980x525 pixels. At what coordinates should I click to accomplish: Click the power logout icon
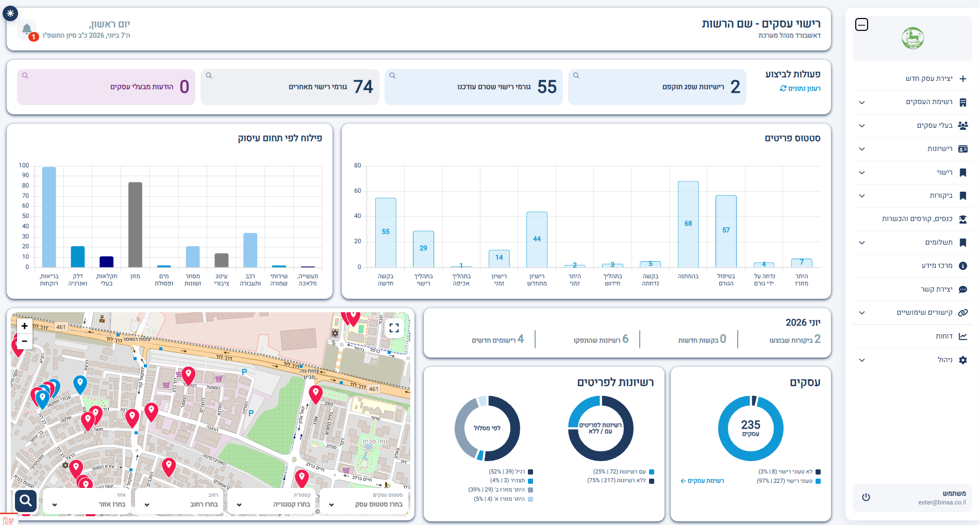(x=866, y=497)
